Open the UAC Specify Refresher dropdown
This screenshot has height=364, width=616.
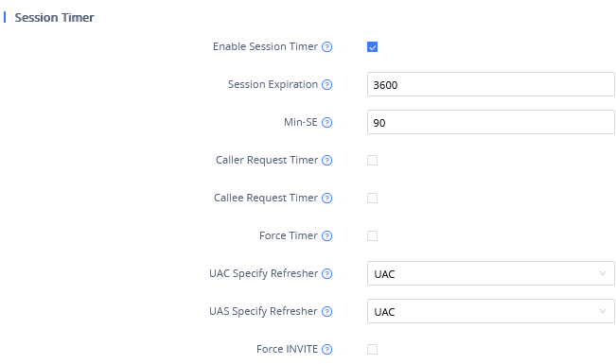(491, 273)
